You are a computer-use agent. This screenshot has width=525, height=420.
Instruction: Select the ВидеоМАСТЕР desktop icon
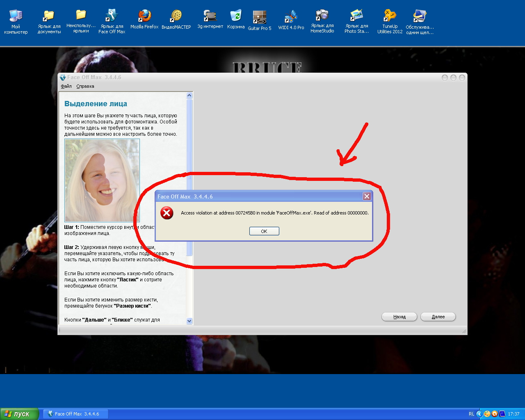176,19
